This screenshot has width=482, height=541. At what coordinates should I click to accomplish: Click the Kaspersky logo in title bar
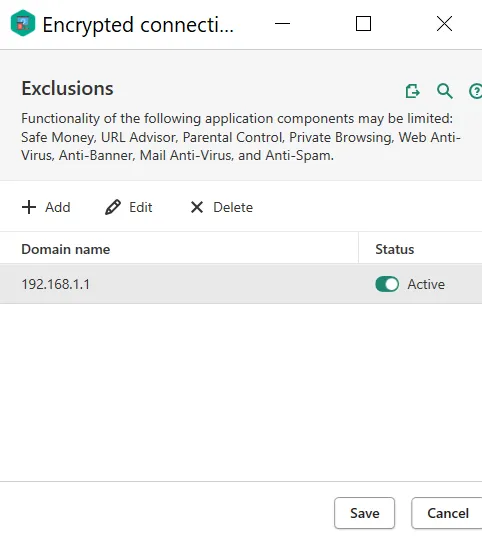pos(23,23)
